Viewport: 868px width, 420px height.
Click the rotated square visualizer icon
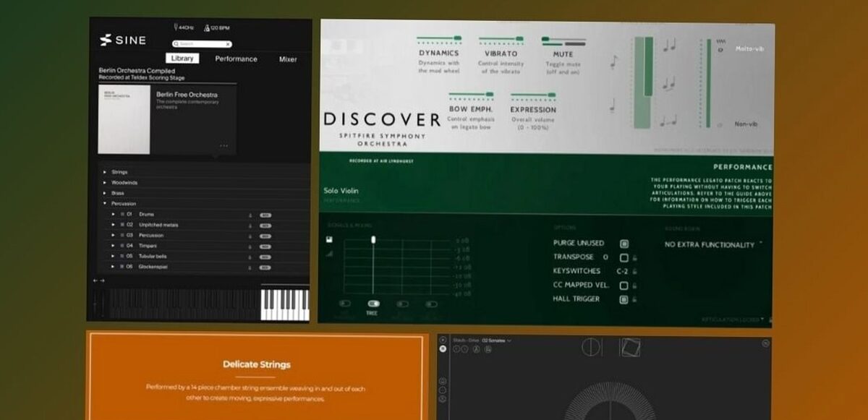(631, 347)
